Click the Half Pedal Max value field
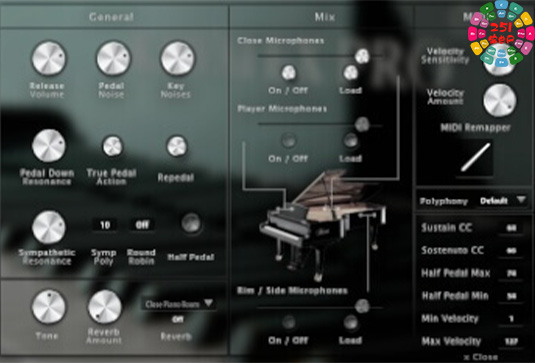The height and width of the screenshot is (363, 535). (x=511, y=273)
